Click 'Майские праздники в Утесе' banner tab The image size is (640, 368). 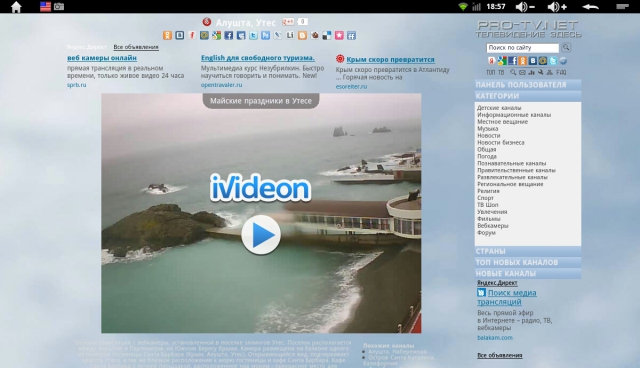click(261, 101)
